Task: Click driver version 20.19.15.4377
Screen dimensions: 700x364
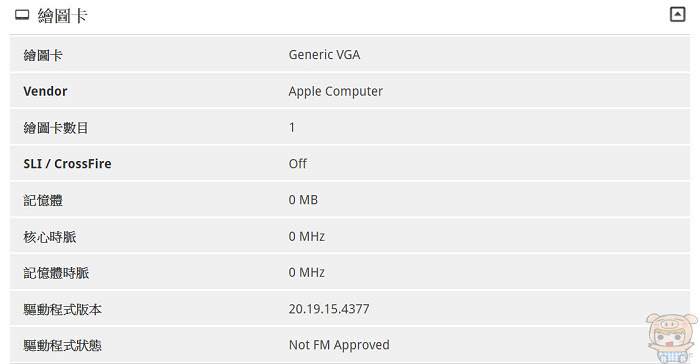Action: [x=329, y=309]
